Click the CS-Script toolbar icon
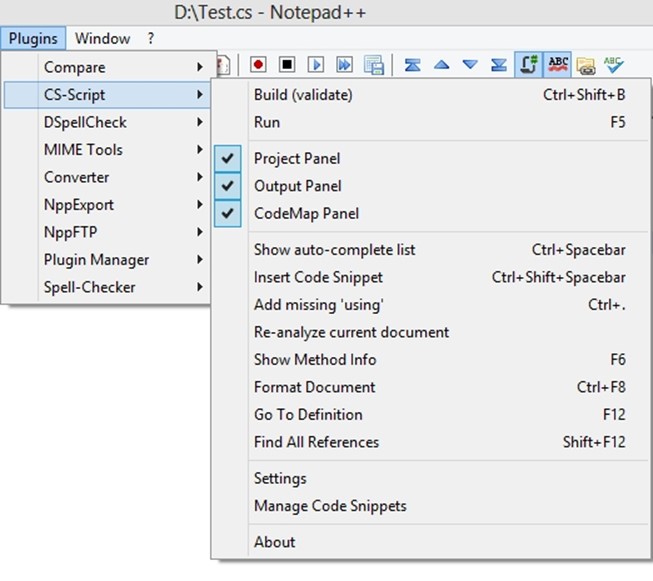This screenshot has height=581, width=653. click(529, 65)
